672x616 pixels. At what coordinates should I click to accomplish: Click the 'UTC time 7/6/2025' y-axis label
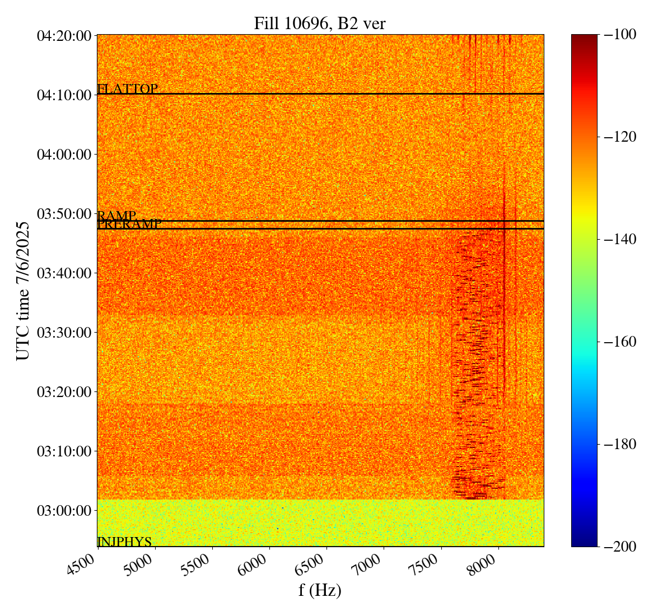[22, 291]
